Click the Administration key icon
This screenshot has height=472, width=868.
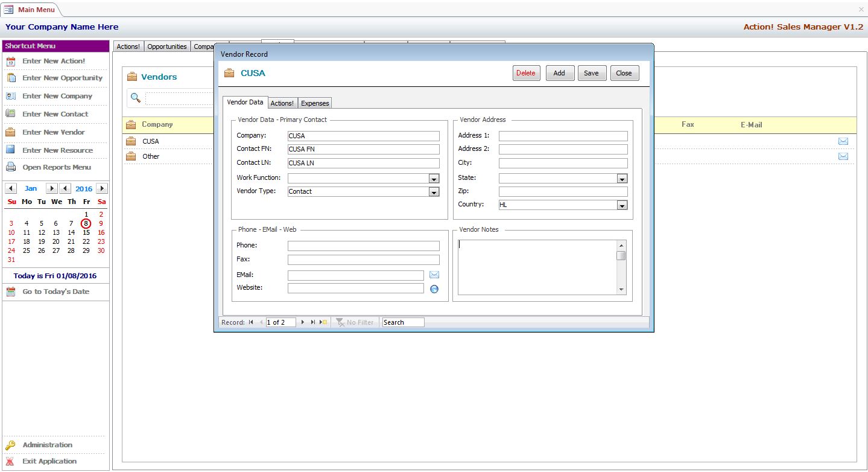tap(10, 445)
